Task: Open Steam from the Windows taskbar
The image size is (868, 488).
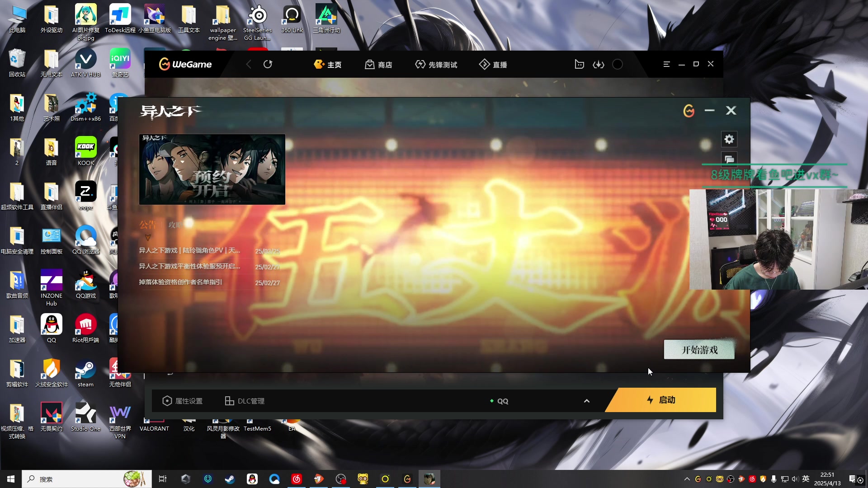Action: [230, 479]
